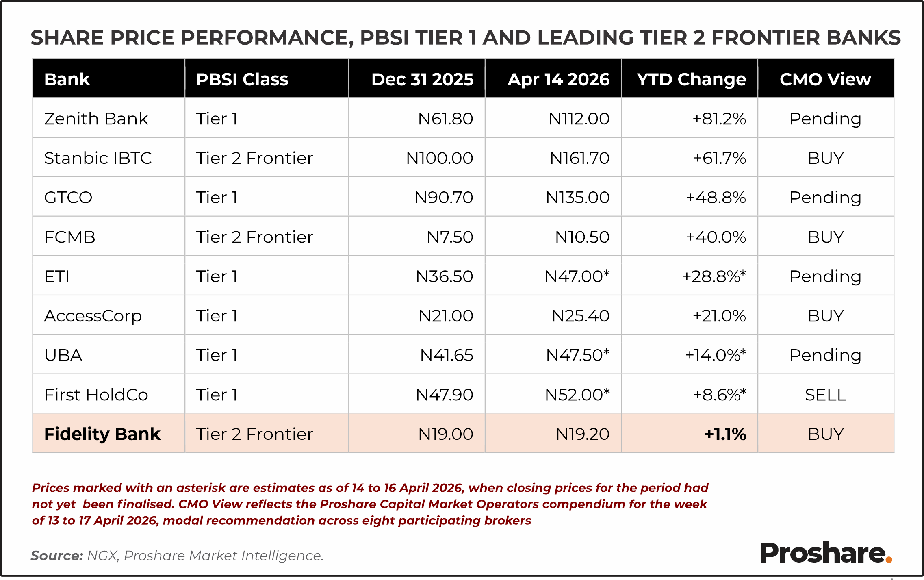Click ETI's N36.50 December price

[444, 276]
